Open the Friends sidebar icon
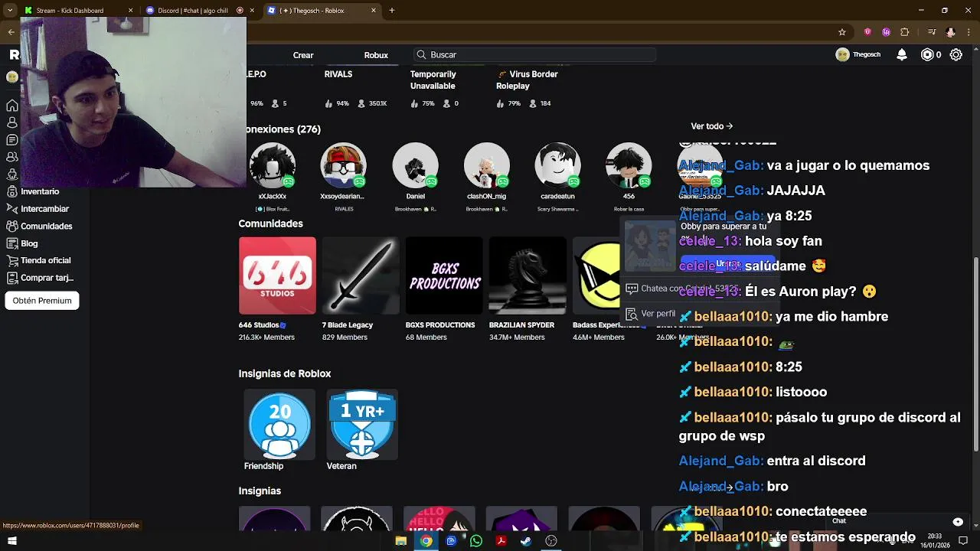Screen dimensions: 980x551 12,157
